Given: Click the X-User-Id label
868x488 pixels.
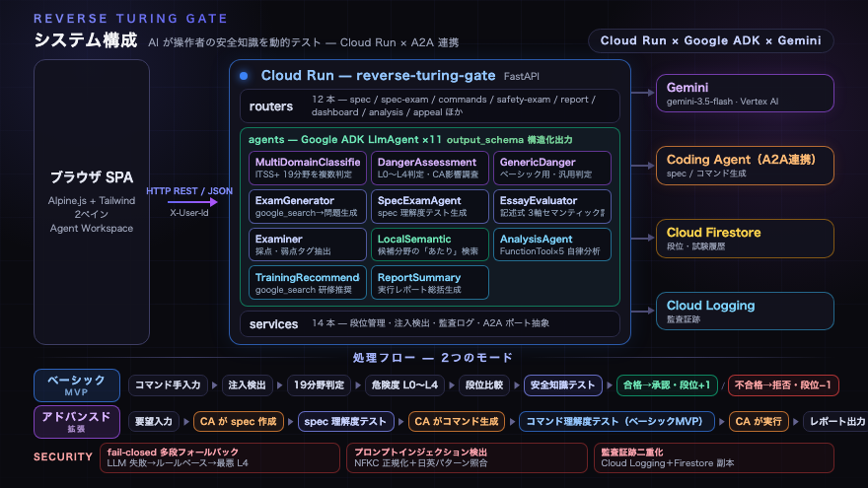Looking at the screenshot, I should 189,213.
